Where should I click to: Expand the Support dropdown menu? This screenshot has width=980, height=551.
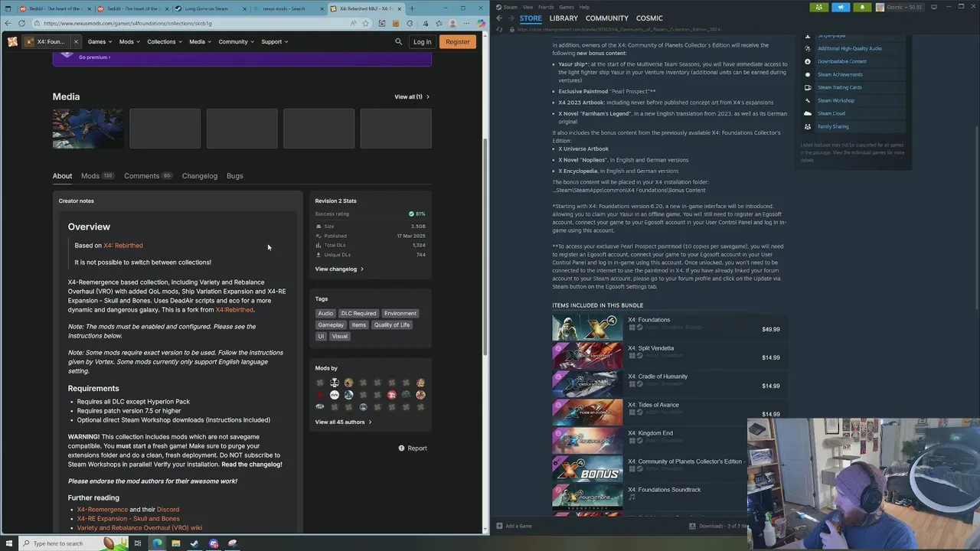275,41
